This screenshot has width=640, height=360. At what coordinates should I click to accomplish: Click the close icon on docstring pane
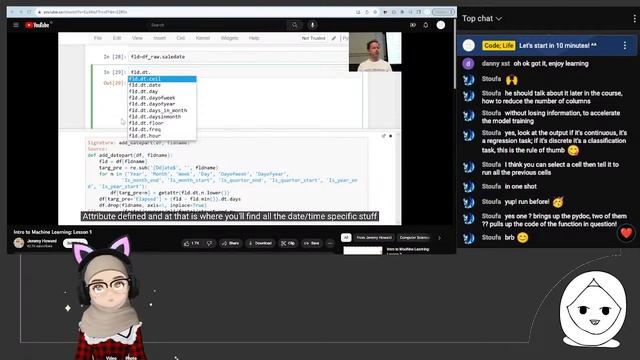coord(391,136)
